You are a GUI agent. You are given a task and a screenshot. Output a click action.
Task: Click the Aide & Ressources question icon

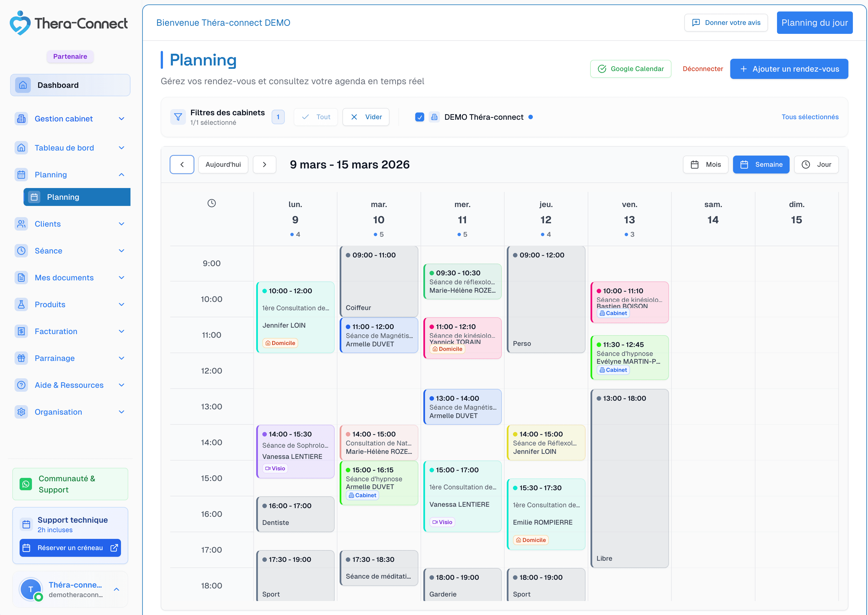click(x=22, y=385)
